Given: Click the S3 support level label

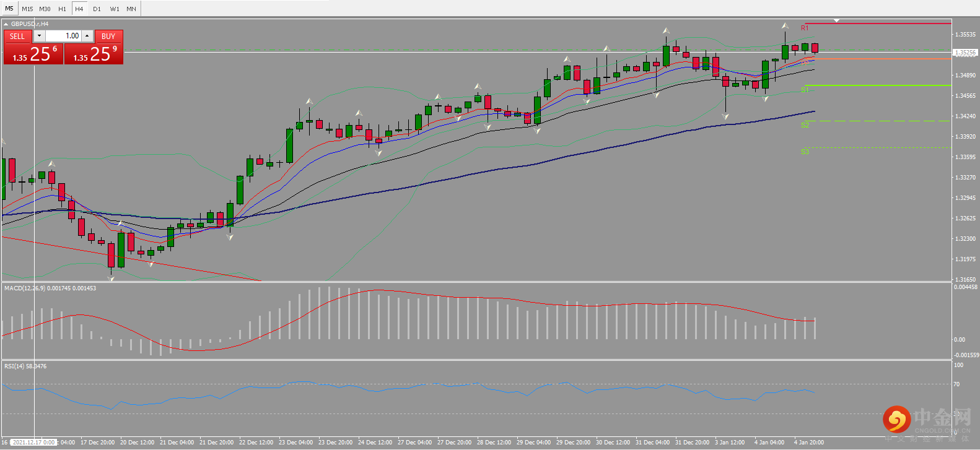Looking at the screenshot, I should pos(805,152).
